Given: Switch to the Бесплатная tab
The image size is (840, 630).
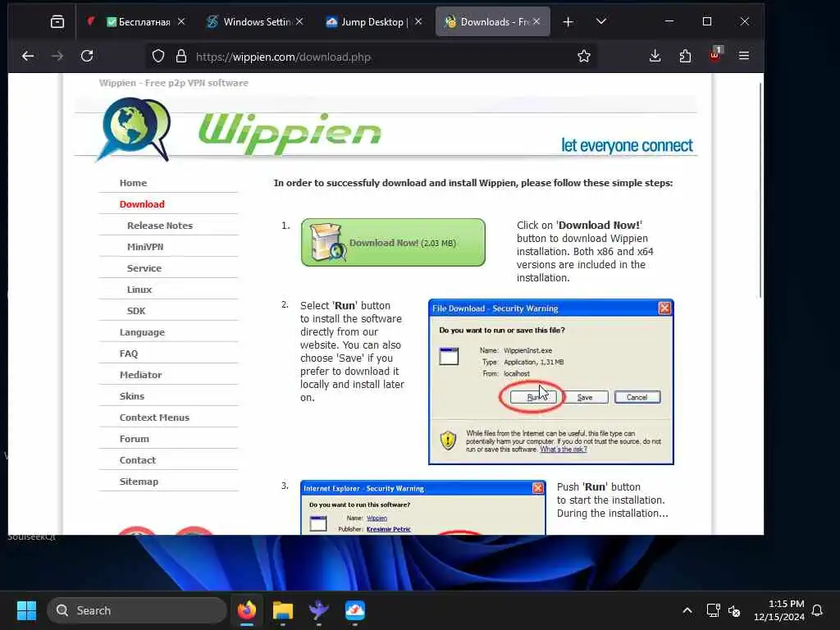Looking at the screenshot, I should point(139,22).
